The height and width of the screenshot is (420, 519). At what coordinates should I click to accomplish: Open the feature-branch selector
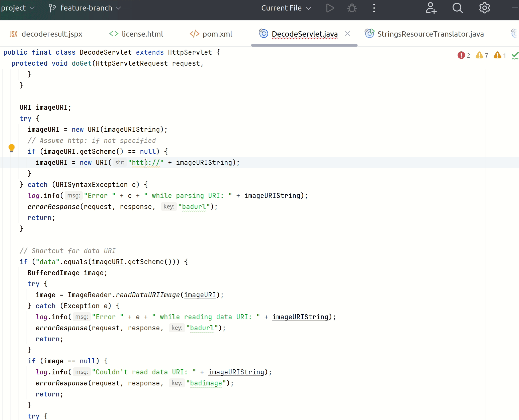coord(90,8)
